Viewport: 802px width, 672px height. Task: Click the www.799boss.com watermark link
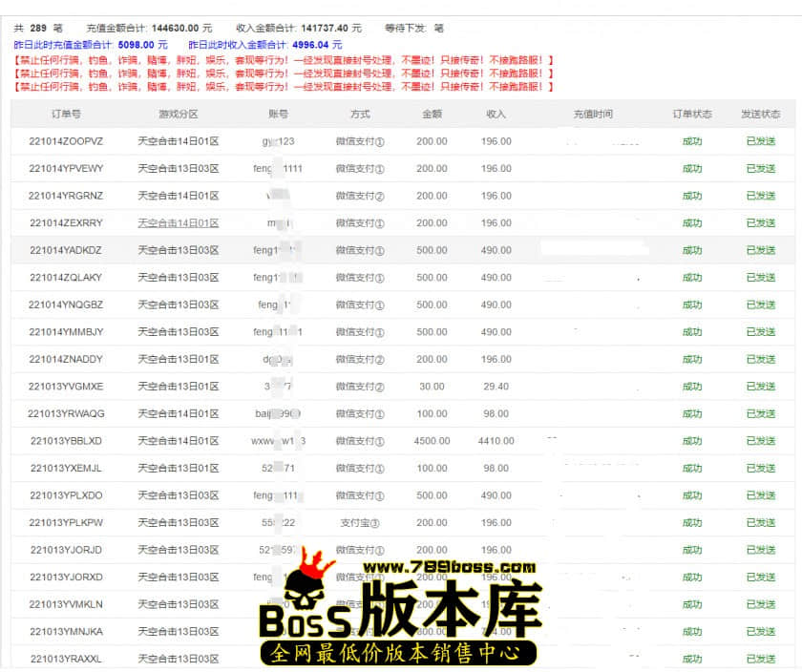(x=447, y=568)
